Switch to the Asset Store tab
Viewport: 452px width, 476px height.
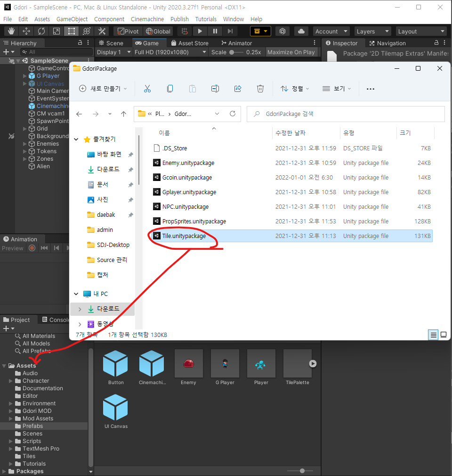tap(190, 43)
